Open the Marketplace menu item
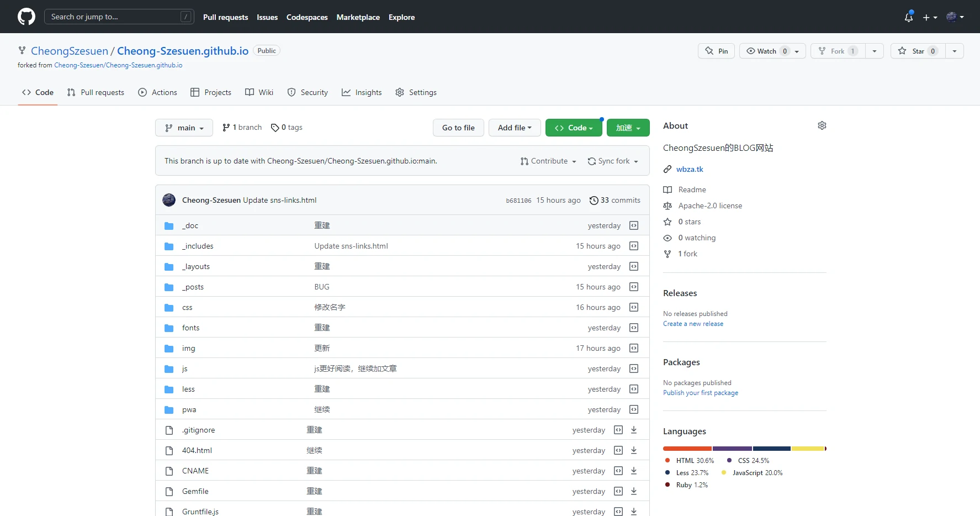Viewport: 980px width, 516px height. [358, 17]
